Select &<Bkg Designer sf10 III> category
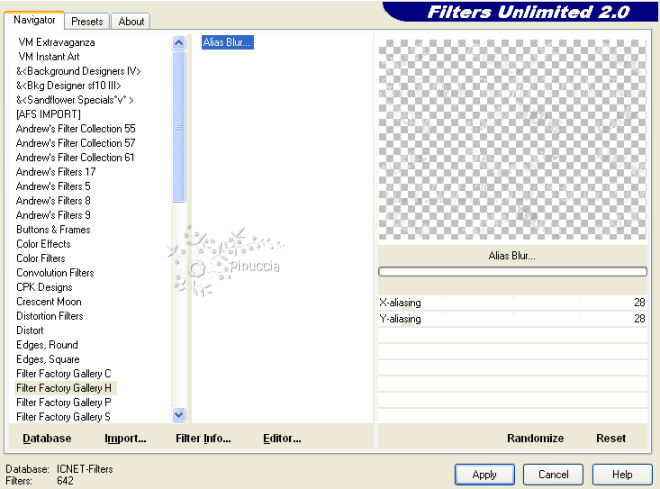The image size is (660, 489). 68,85
